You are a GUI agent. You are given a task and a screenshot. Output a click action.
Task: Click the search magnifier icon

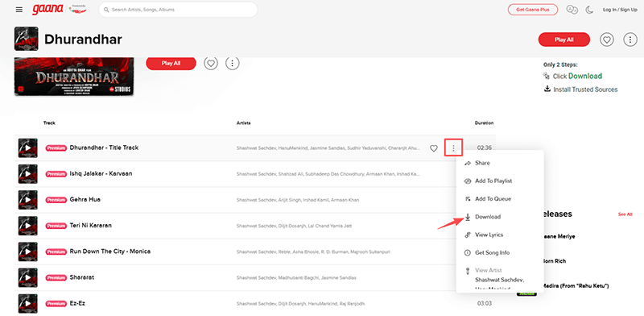tap(106, 10)
